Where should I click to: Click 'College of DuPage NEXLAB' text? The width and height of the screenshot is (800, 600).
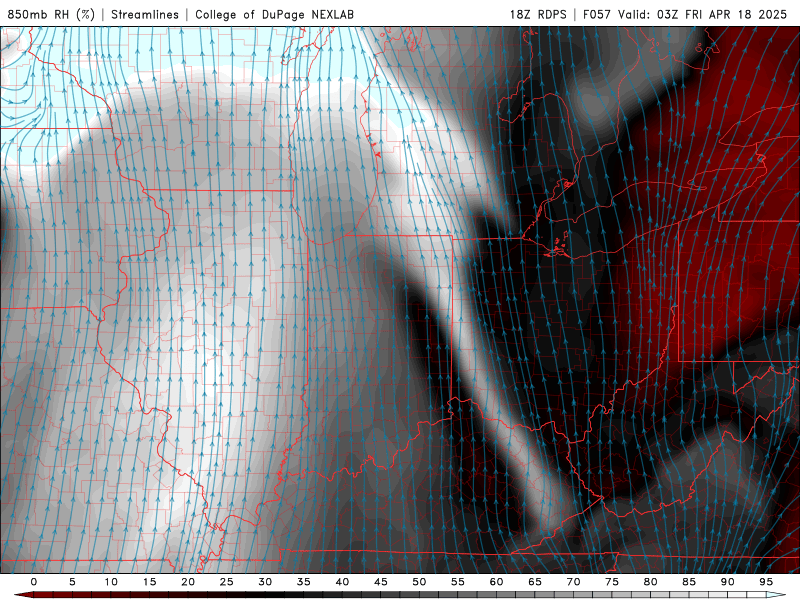[x=274, y=14]
